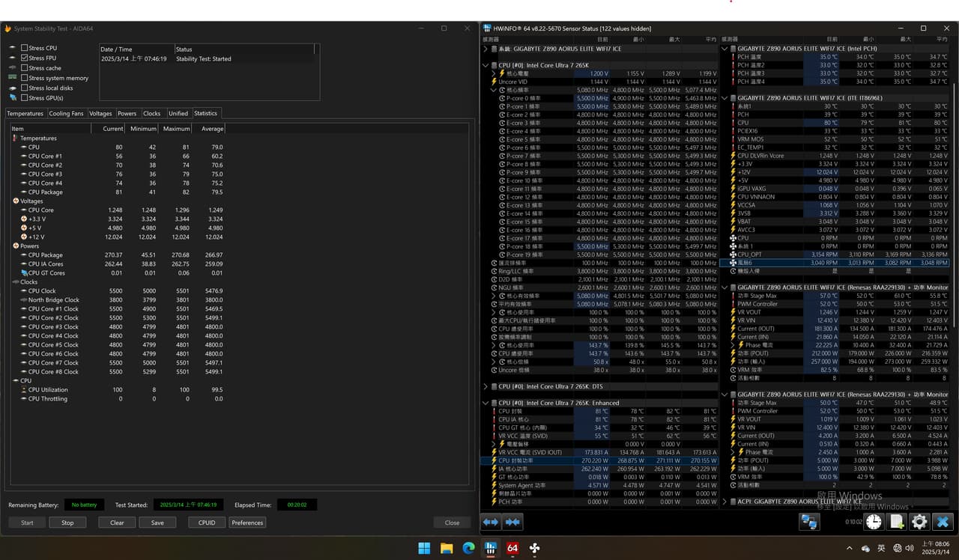The width and height of the screenshot is (959, 560).
Task: Select the CPU Throttling row
Action: pyautogui.click(x=118, y=399)
